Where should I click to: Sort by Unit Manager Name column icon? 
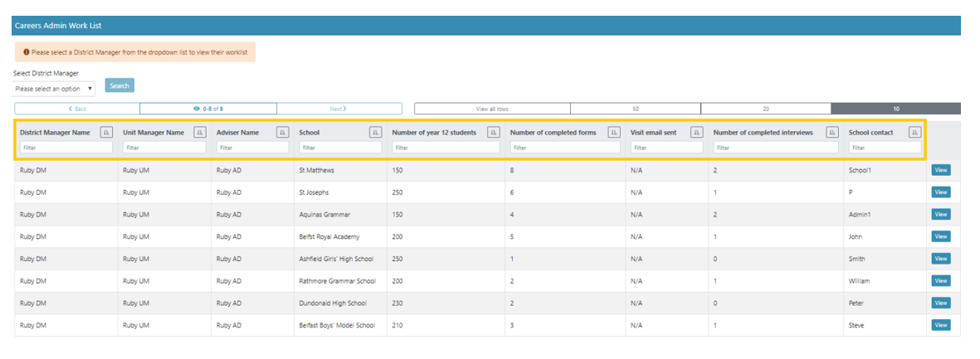pyautogui.click(x=200, y=133)
